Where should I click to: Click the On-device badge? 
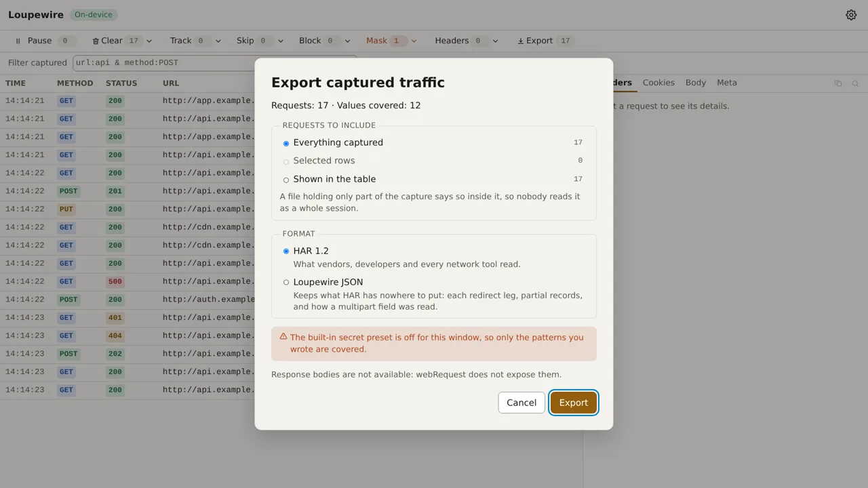click(93, 14)
